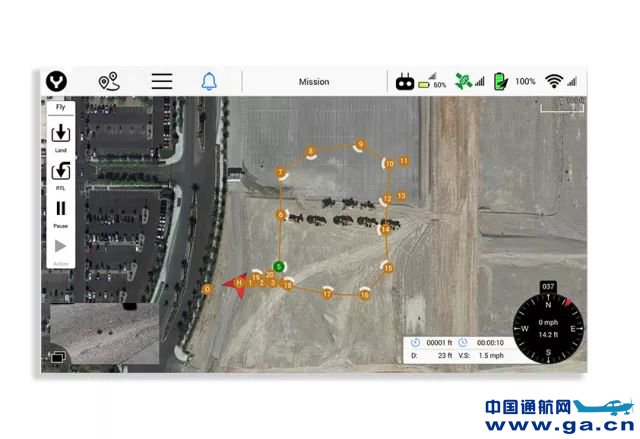Screen dimensions: 640x439
Task: Open notifications bell icon
Action: tap(209, 82)
